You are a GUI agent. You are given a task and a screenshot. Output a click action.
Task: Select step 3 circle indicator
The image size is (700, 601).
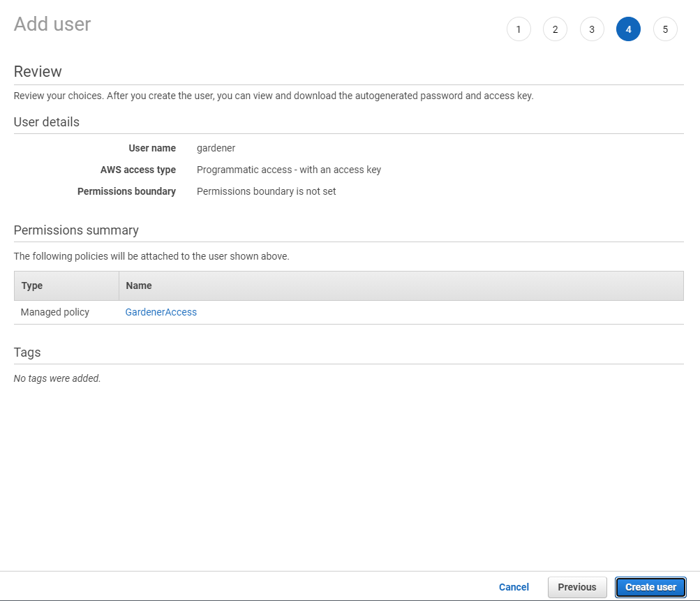click(x=592, y=29)
